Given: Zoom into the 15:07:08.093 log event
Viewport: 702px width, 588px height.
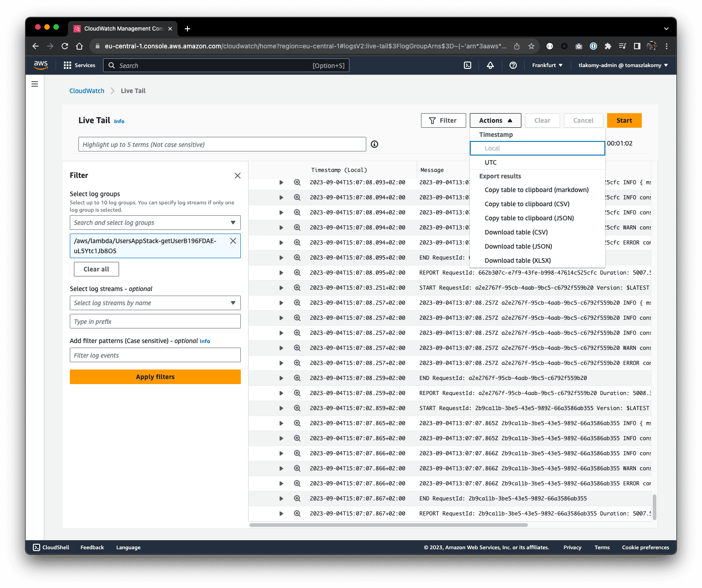Looking at the screenshot, I should tap(297, 182).
